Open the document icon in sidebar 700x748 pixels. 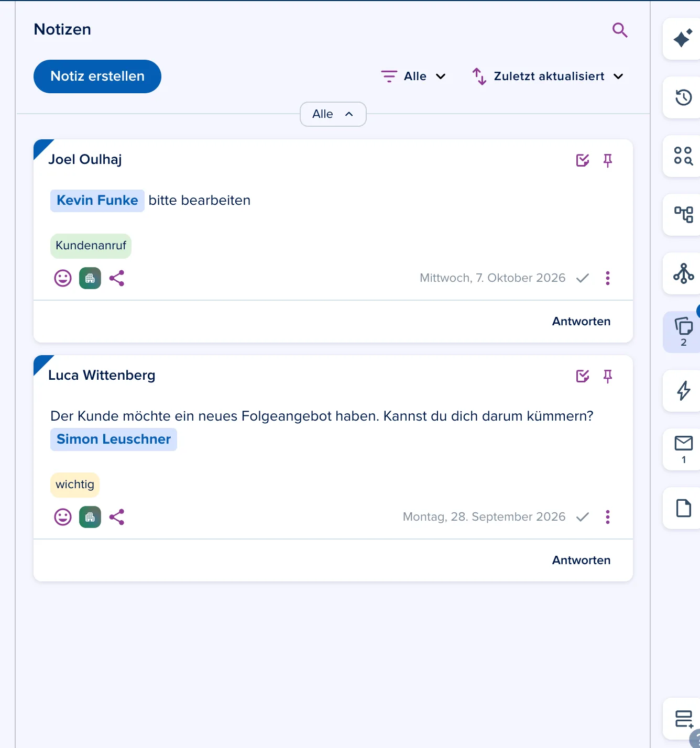683,508
